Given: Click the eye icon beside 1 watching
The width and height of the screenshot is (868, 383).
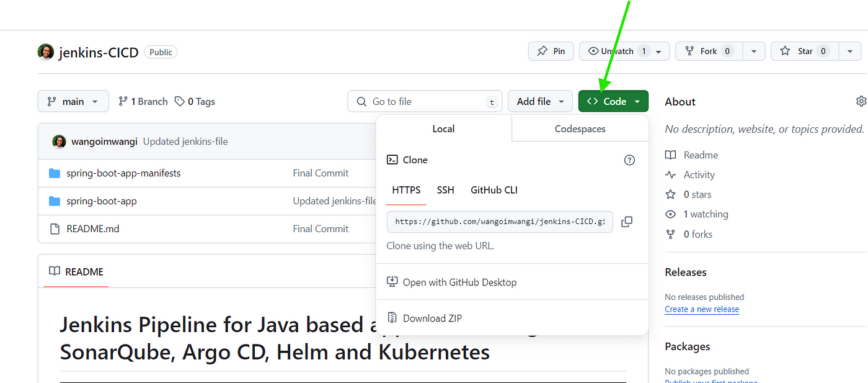Looking at the screenshot, I should (670, 214).
